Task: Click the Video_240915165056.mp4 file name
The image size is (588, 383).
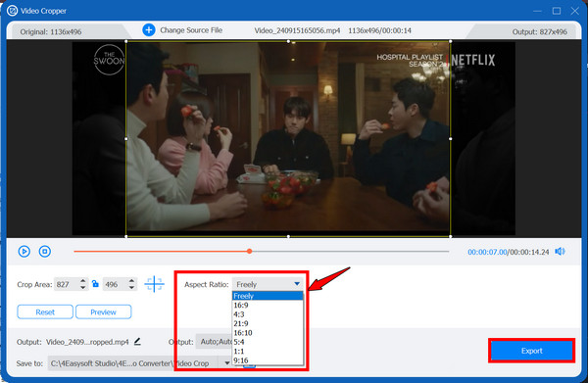Action: point(297,30)
